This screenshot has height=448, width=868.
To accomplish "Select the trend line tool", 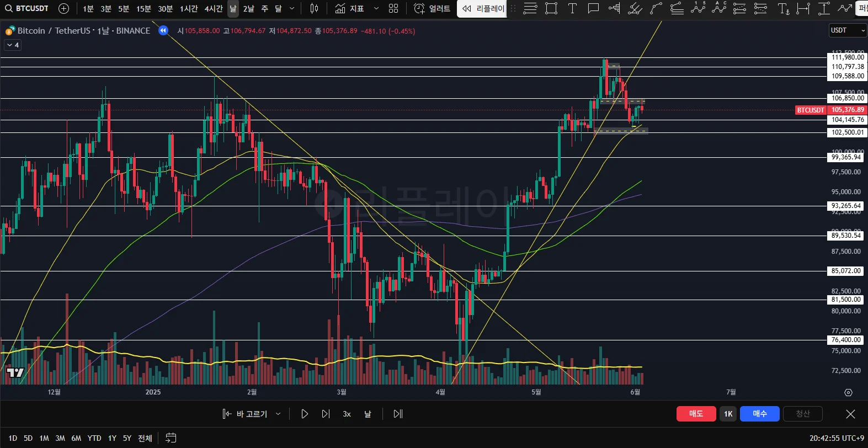I will tap(656, 8).
